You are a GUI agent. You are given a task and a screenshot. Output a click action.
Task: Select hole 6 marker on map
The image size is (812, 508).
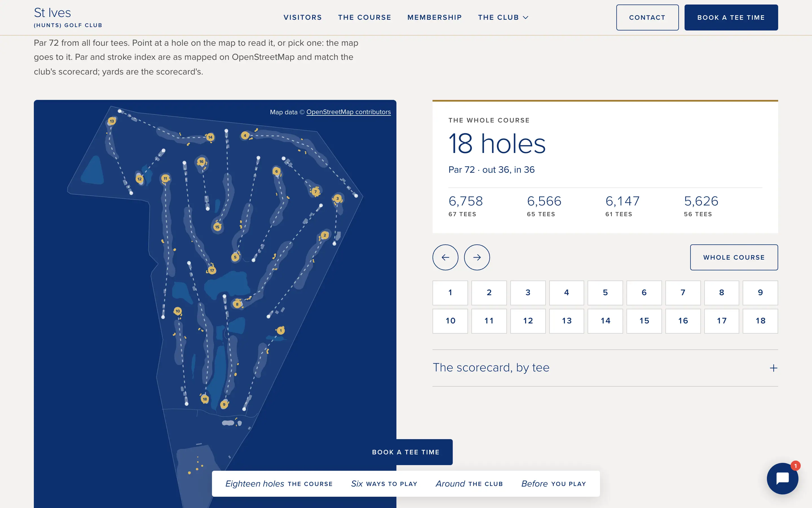pos(277,171)
